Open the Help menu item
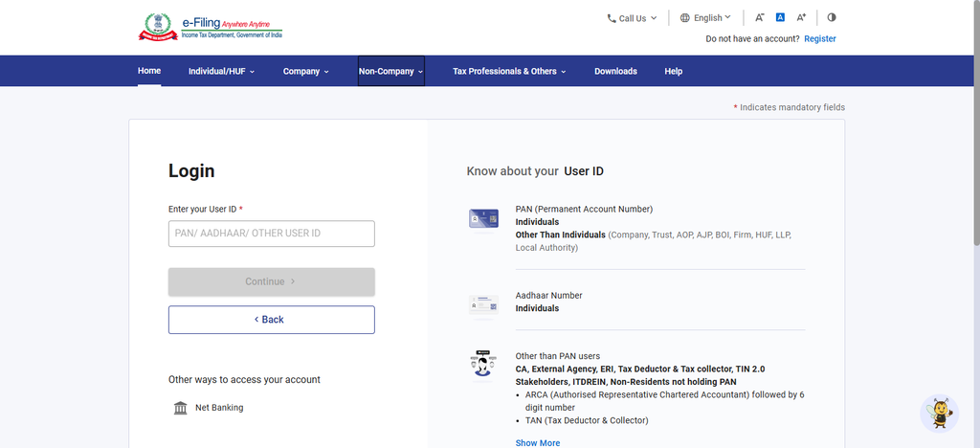 pyautogui.click(x=673, y=71)
